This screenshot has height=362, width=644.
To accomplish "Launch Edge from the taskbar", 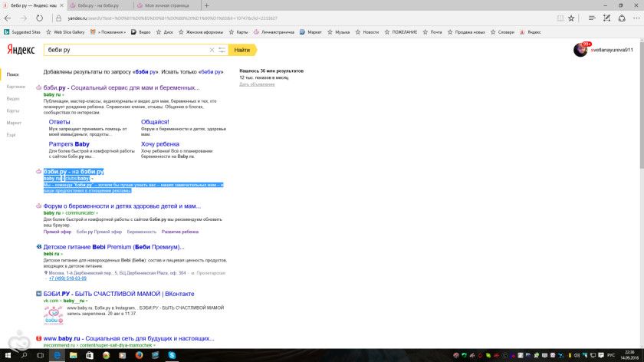I will pos(57,355).
